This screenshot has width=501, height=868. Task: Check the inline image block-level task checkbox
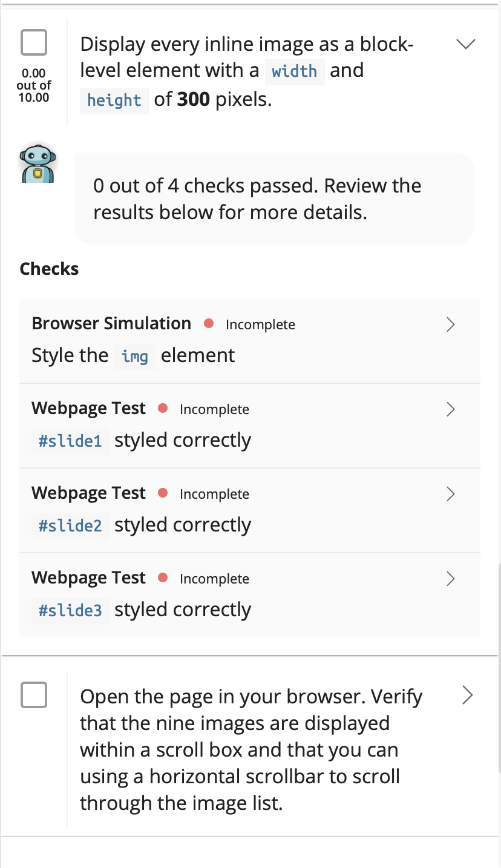34,44
